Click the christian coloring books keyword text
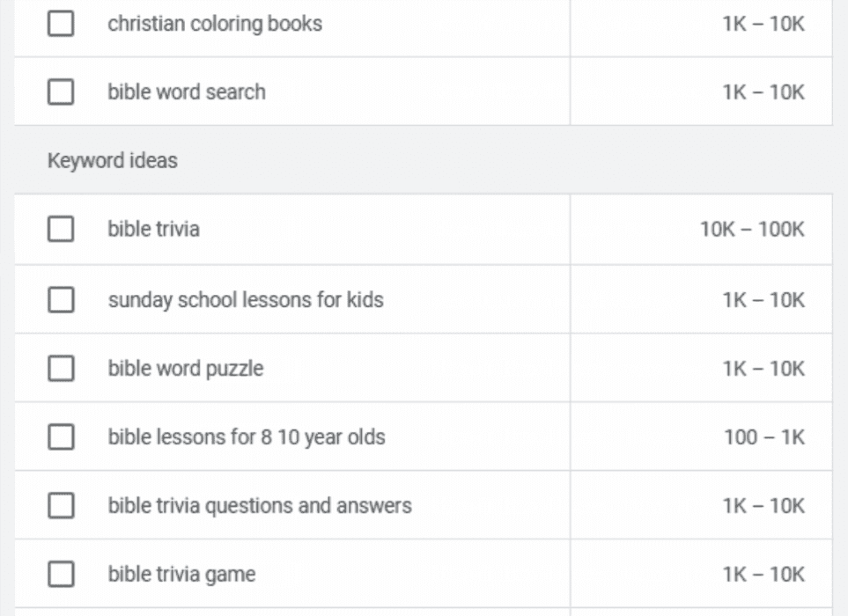 (215, 24)
